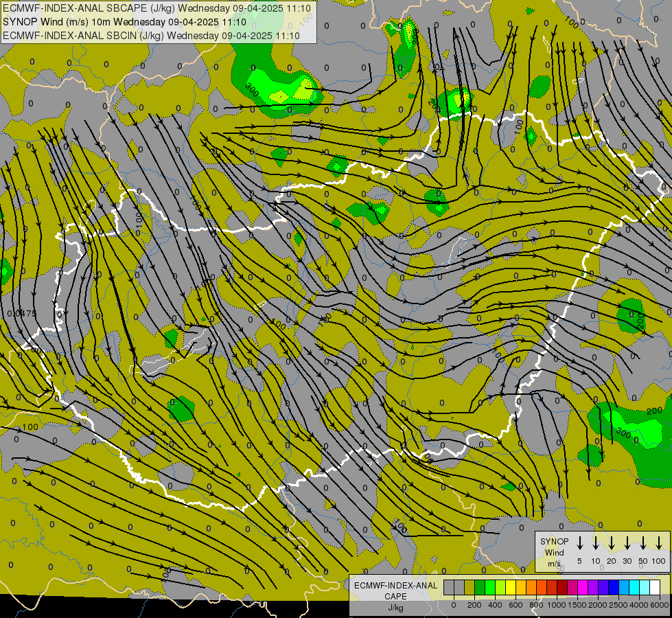This screenshot has width=672, height=618.
Task: Click the 20 m/s wind arrow in the legend
Action: [612, 543]
